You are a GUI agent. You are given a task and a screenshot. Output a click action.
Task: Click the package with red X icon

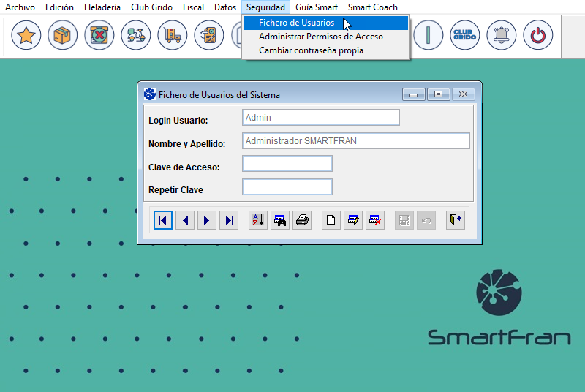99,35
